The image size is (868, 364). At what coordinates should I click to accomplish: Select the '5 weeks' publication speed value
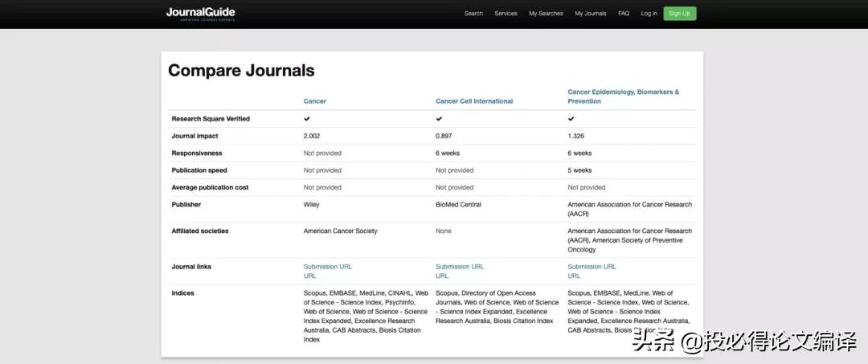click(x=579, y=170)
